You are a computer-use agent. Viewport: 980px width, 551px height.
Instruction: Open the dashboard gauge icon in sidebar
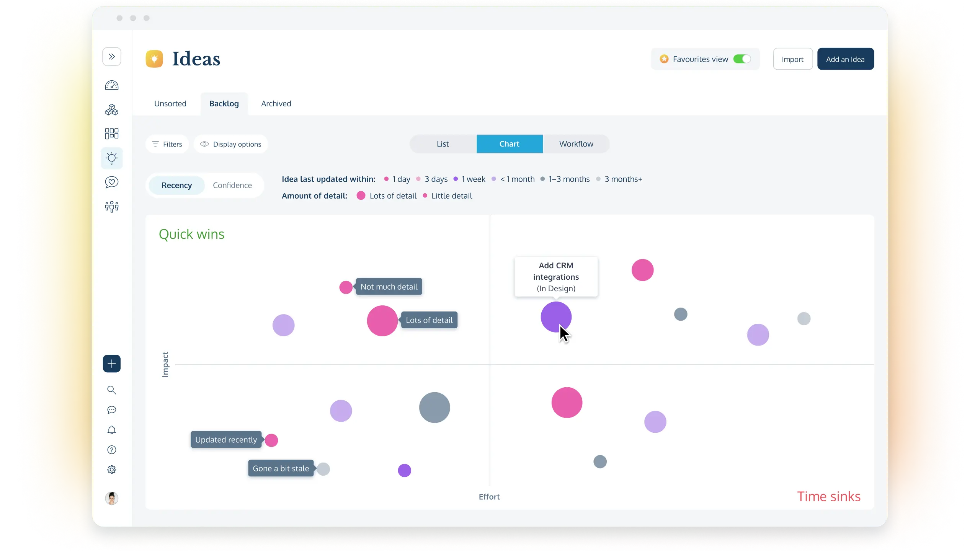click(x=111, y=85)
